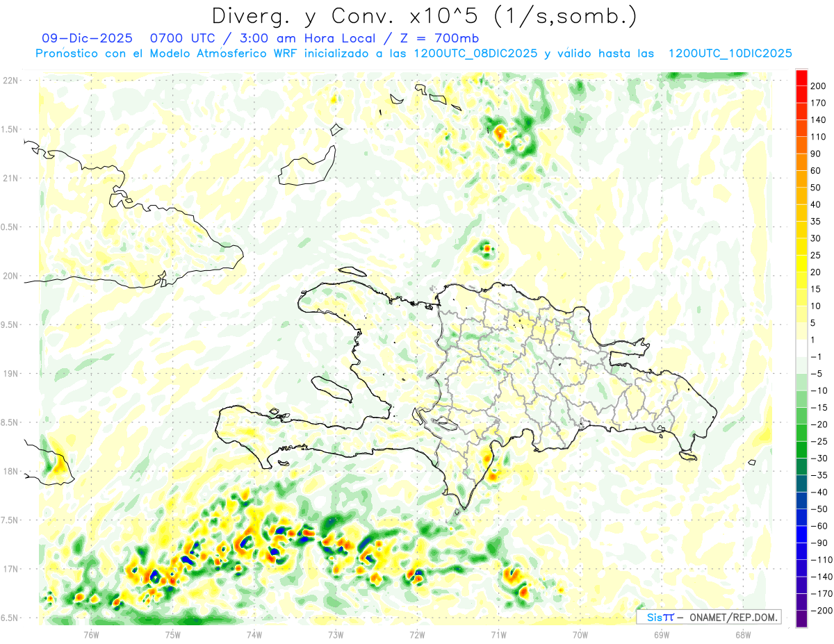Click the positive '40' color bar label
Screen dimensions: 834x644
tap(816, 204)
